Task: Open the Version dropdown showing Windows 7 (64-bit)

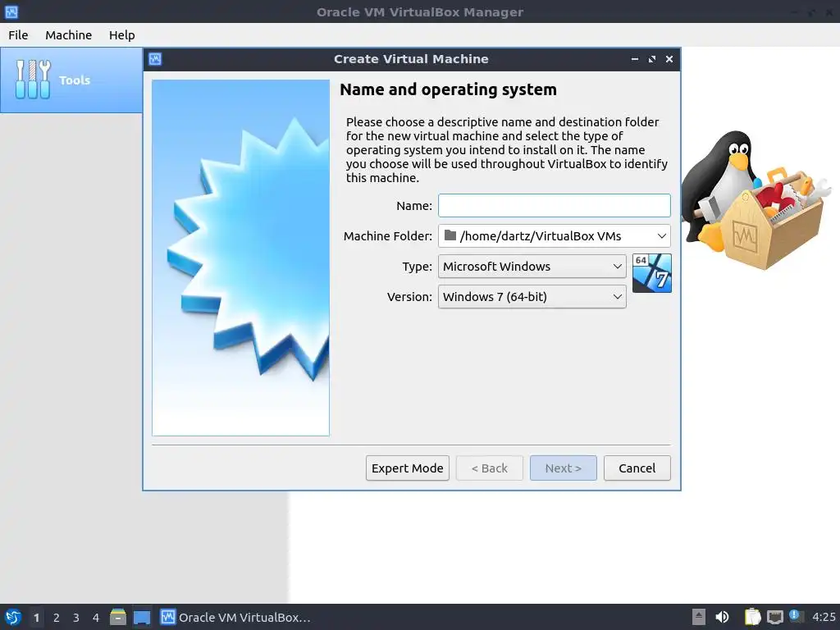Action: click(532, 297)
